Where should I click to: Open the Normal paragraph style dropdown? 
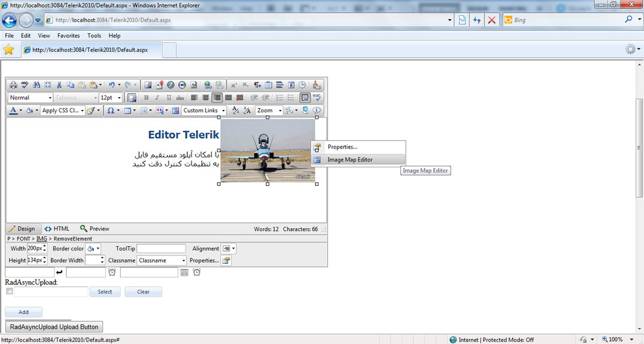31,98
